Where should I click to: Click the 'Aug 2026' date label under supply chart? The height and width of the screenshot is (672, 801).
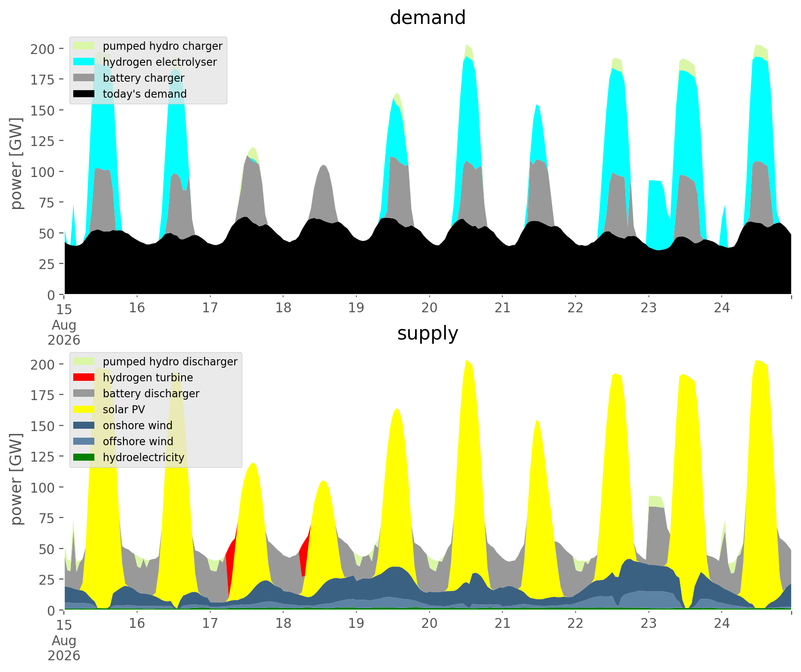(x=64, y=648)
